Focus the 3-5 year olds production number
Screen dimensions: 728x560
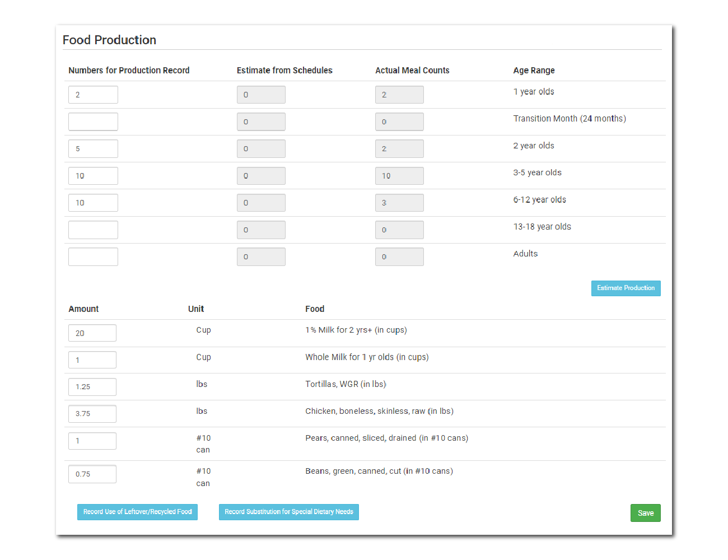point(93,176)
